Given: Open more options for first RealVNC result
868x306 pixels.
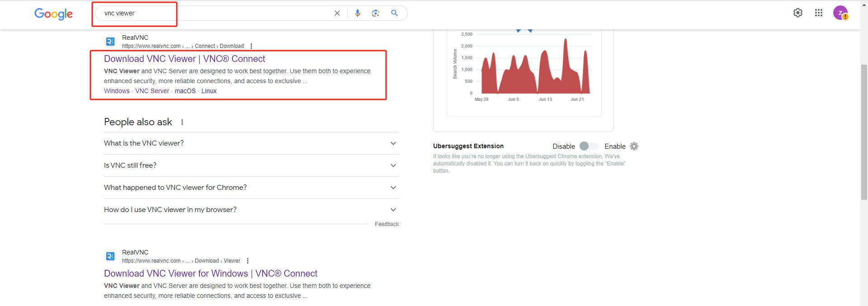Looking at the screenshot, I should click(251, 46).
